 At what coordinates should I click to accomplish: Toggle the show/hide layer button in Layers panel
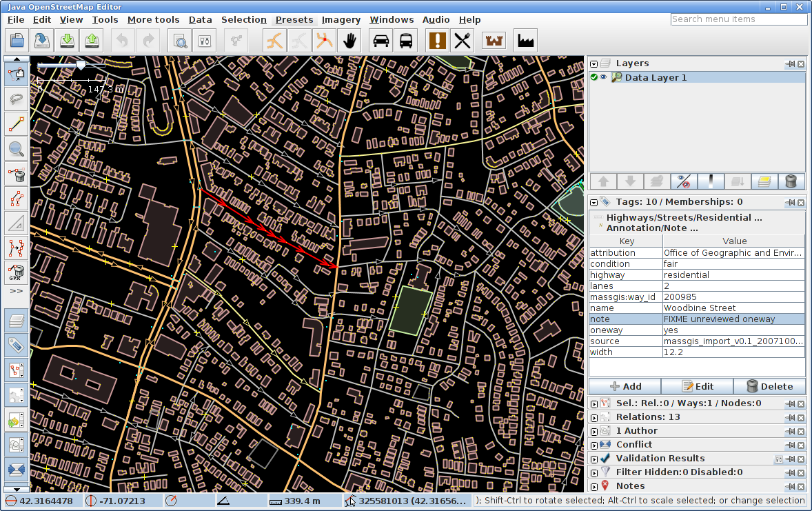(683, 181)
